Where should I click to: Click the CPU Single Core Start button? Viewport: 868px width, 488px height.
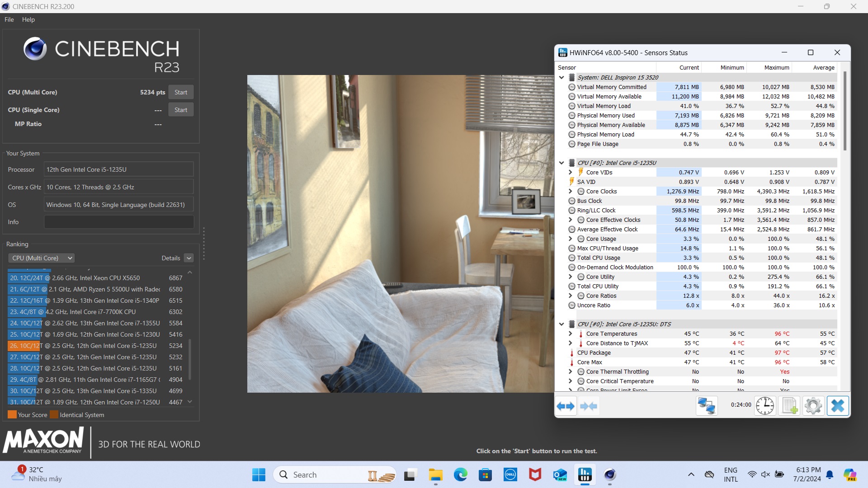(181, 109)
